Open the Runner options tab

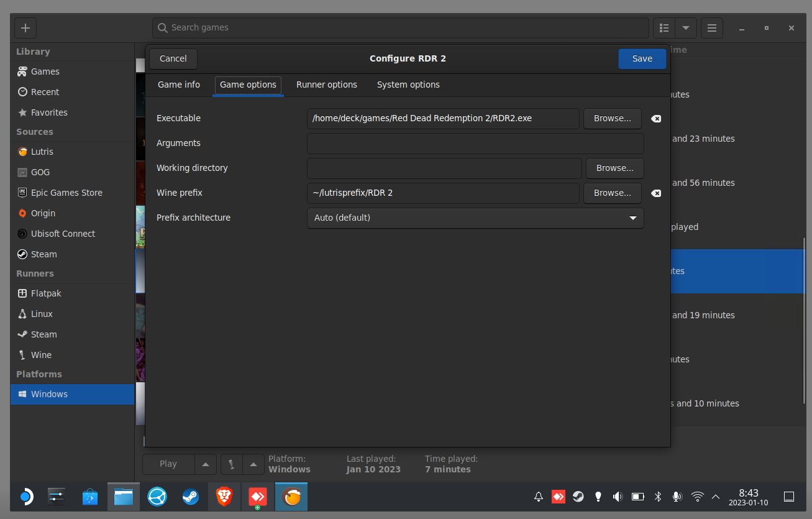pyautogui.click(x=327, y=85)
